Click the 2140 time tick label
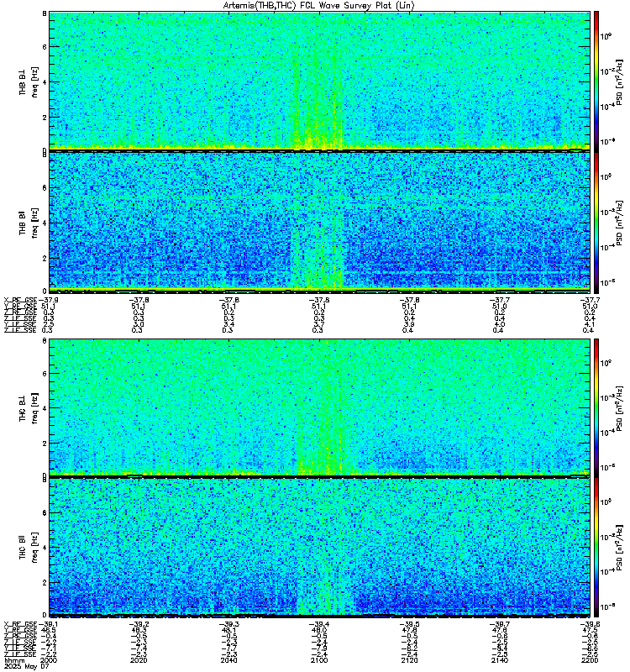The height and width of the screenshot is (672, 630). tap(499, 660)
